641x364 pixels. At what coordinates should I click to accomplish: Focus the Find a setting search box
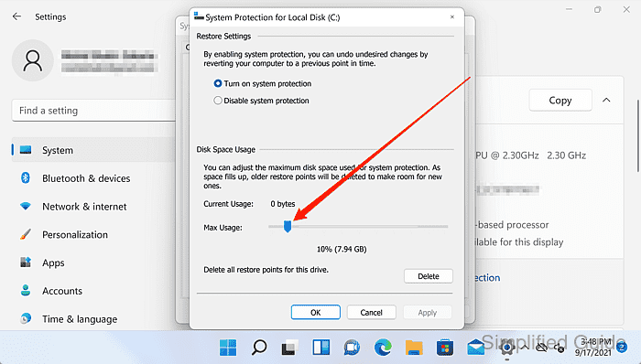click(x=94, y=110)
